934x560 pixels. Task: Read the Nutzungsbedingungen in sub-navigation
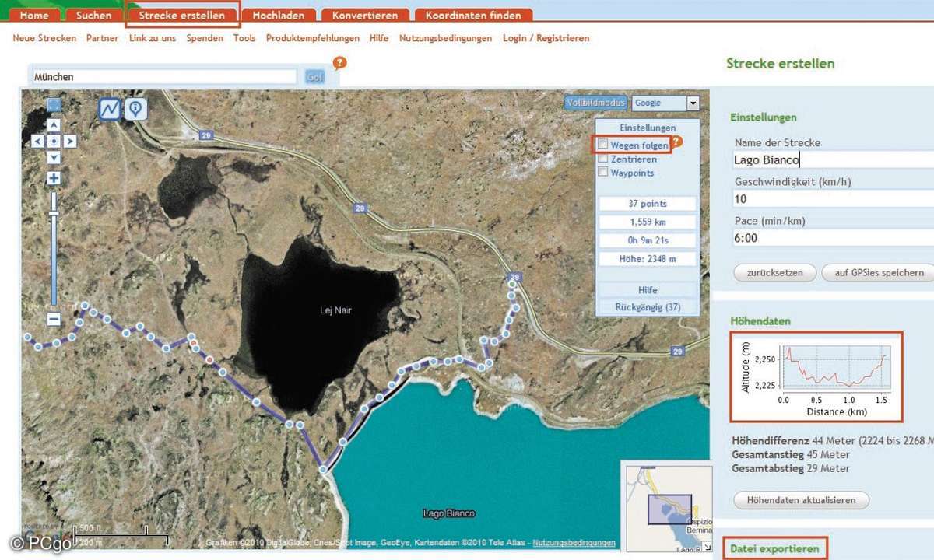(445, 38)
